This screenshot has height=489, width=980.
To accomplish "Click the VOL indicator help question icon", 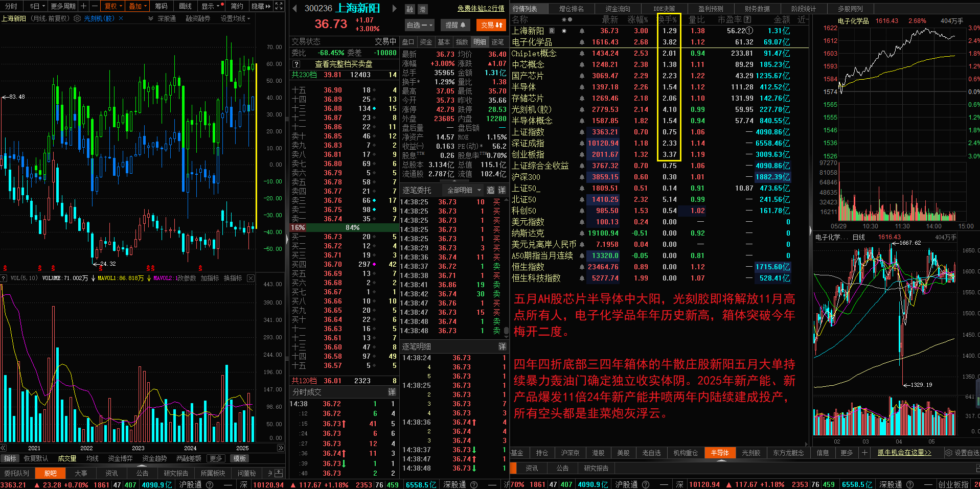I will (x=4, y=278).
